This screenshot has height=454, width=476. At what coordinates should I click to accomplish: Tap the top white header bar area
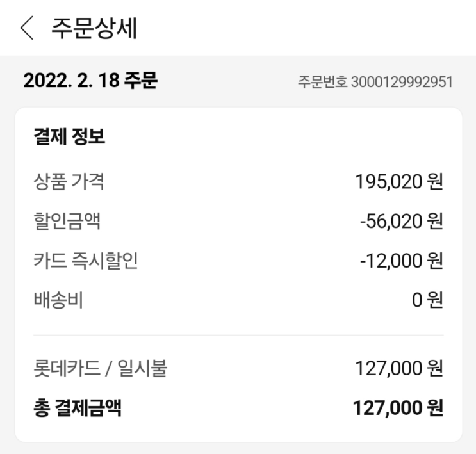coord(238,28)
